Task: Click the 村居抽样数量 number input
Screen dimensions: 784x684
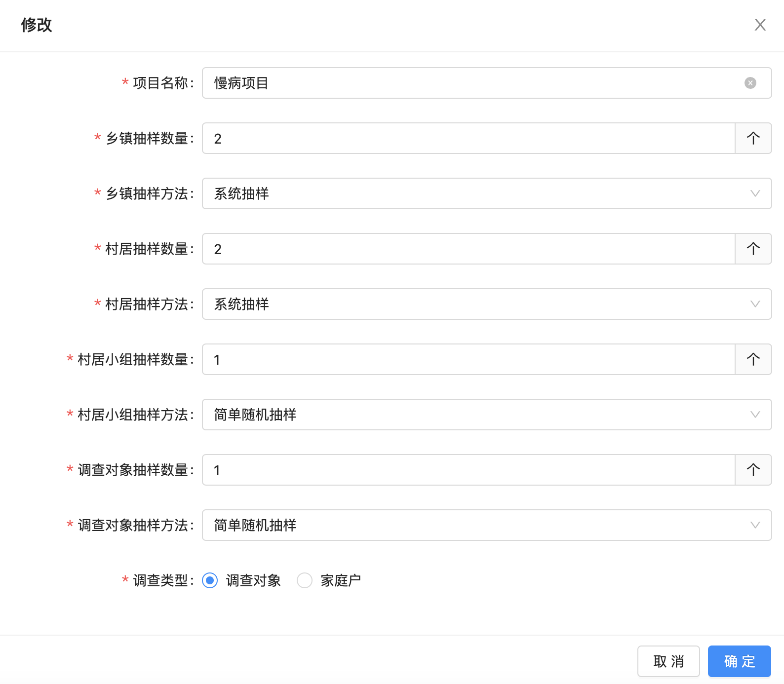Action: tap(468, 249)
